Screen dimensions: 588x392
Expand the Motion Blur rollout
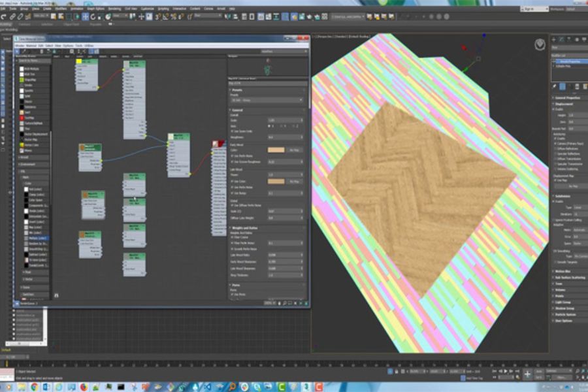point(563,271)
